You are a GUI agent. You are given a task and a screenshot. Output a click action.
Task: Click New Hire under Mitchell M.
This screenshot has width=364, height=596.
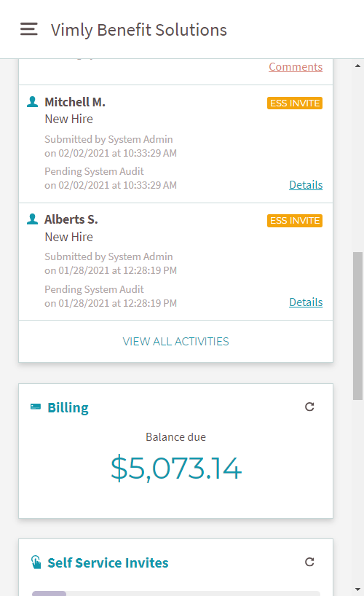[68, 119]
